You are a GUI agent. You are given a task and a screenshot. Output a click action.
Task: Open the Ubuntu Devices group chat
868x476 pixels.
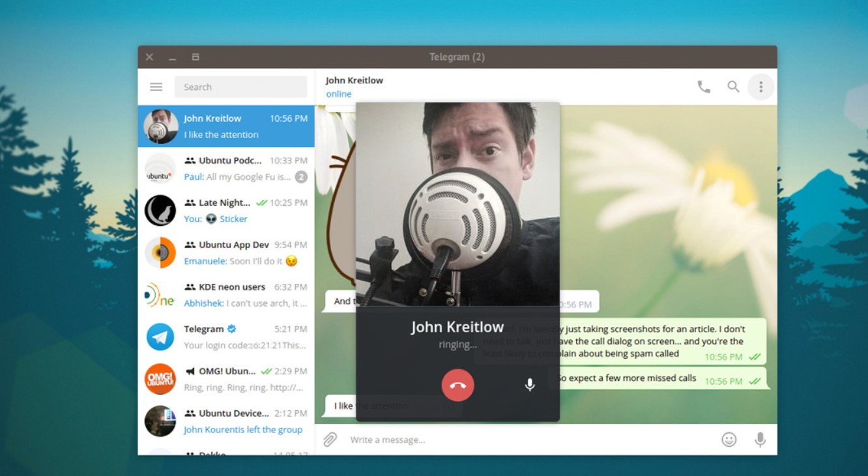coord(226,421)
